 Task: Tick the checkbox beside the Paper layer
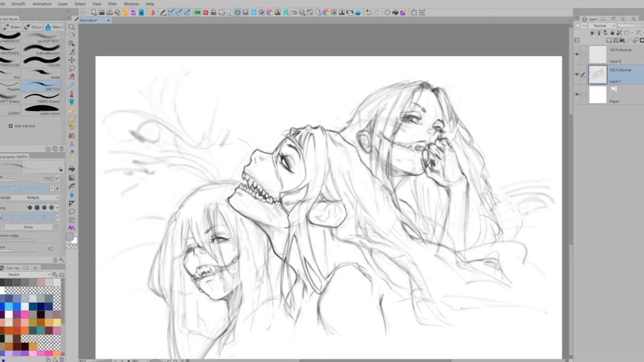coord(584,95)
